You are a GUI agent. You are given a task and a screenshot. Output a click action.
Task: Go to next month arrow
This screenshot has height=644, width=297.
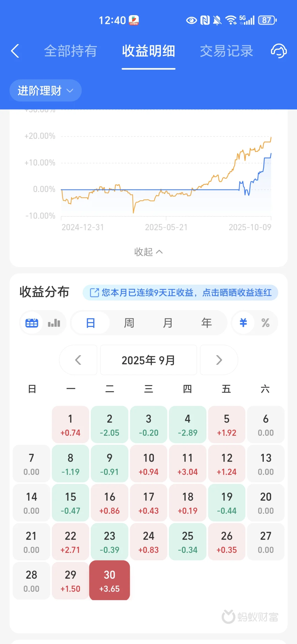219,360
